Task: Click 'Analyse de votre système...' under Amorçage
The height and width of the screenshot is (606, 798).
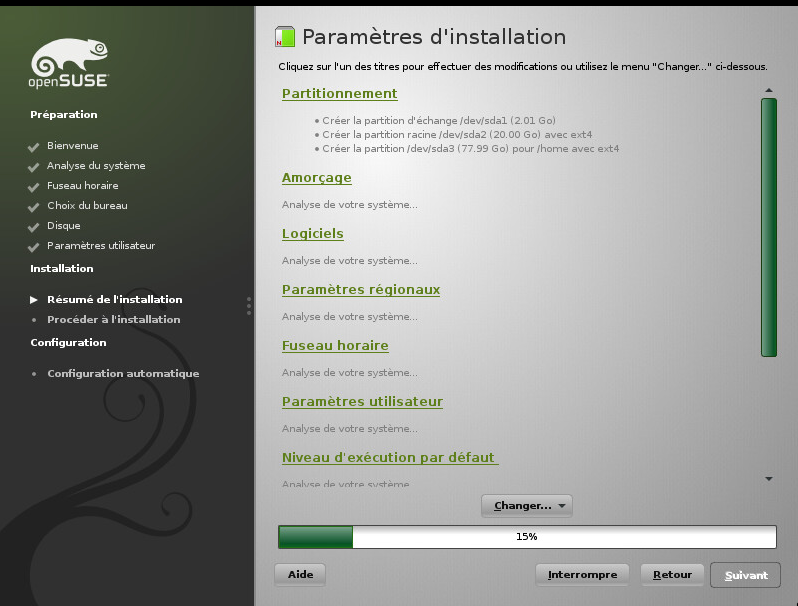Action: click(350, 205)
